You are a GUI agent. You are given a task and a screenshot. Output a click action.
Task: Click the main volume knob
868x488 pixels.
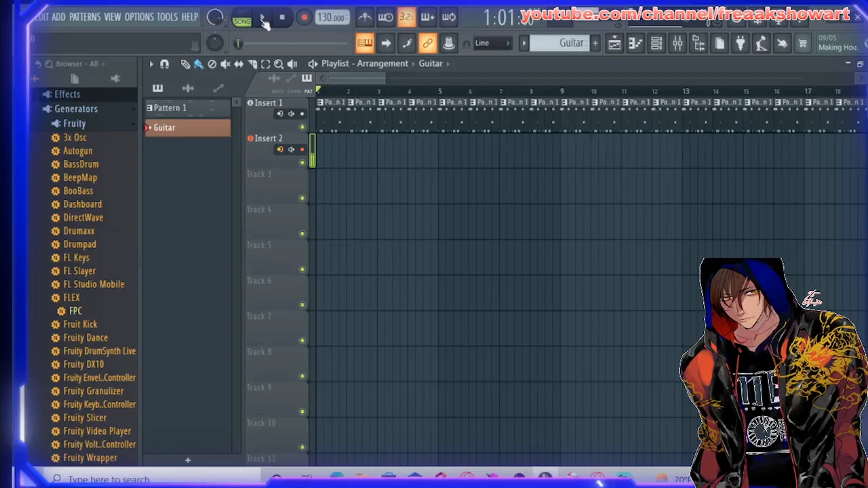tap(215, 18)
